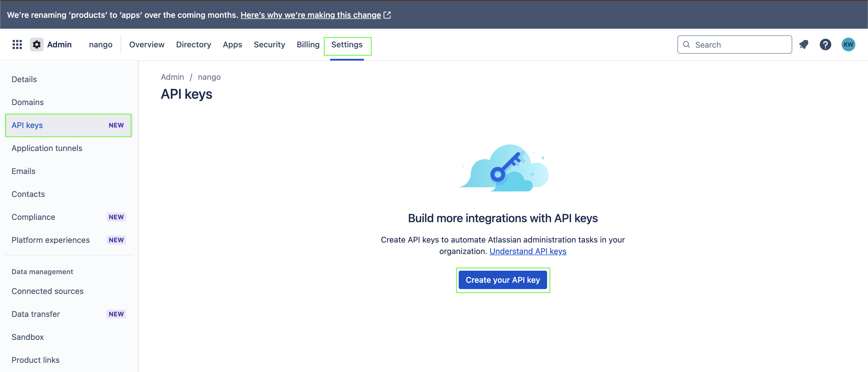Switch to the Security tab
The height and width of the screenshot is (372, 868).
point(269,44)
